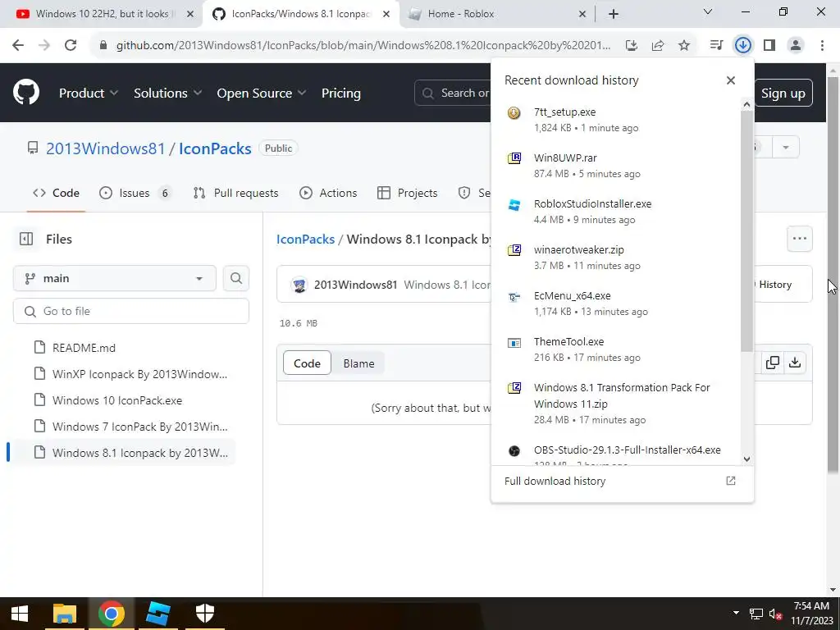The height and width of the screenshot is (630, 840).
Task: Click the ThemeTool.exe download entry
Action: click(616, 349)
